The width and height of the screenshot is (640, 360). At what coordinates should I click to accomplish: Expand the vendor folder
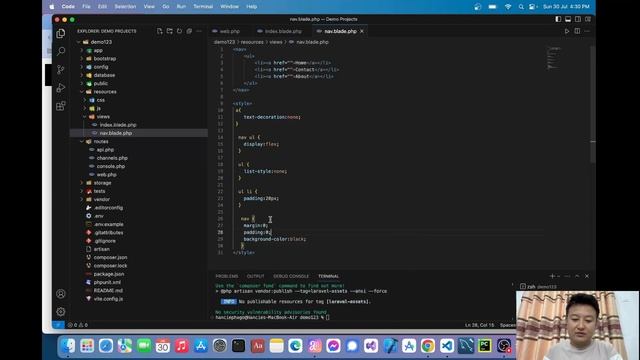82,200
